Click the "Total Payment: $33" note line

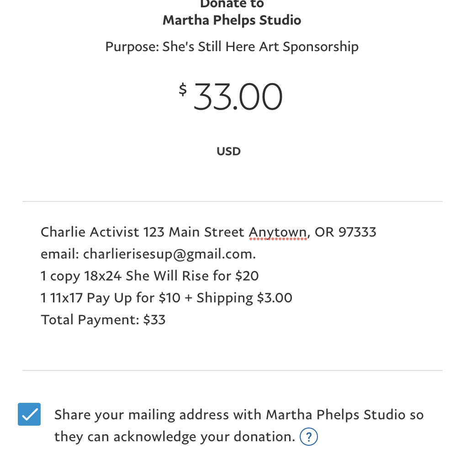103,320
